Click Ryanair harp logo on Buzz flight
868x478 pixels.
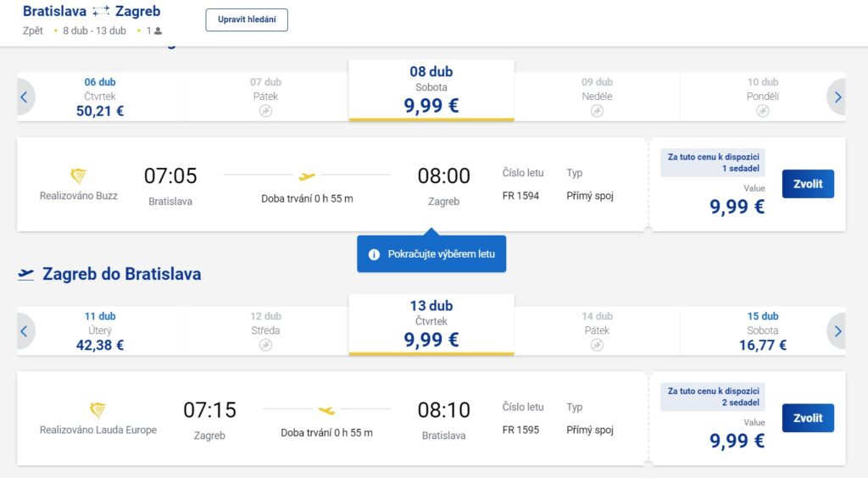pos(78,176)
